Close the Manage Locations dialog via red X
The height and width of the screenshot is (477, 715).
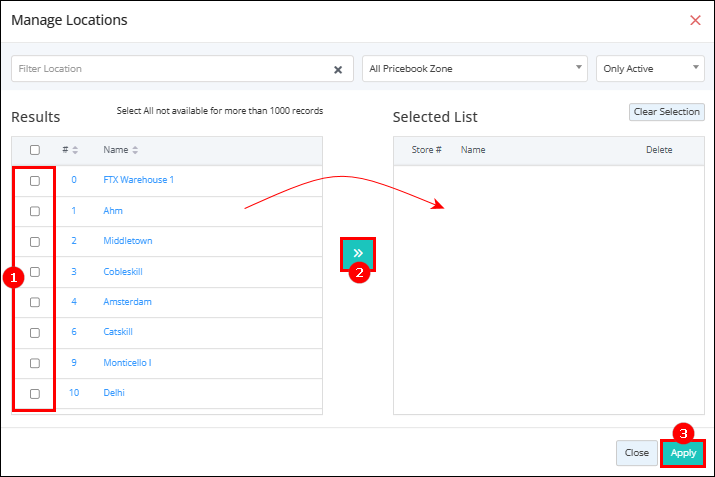click(695, 20)
